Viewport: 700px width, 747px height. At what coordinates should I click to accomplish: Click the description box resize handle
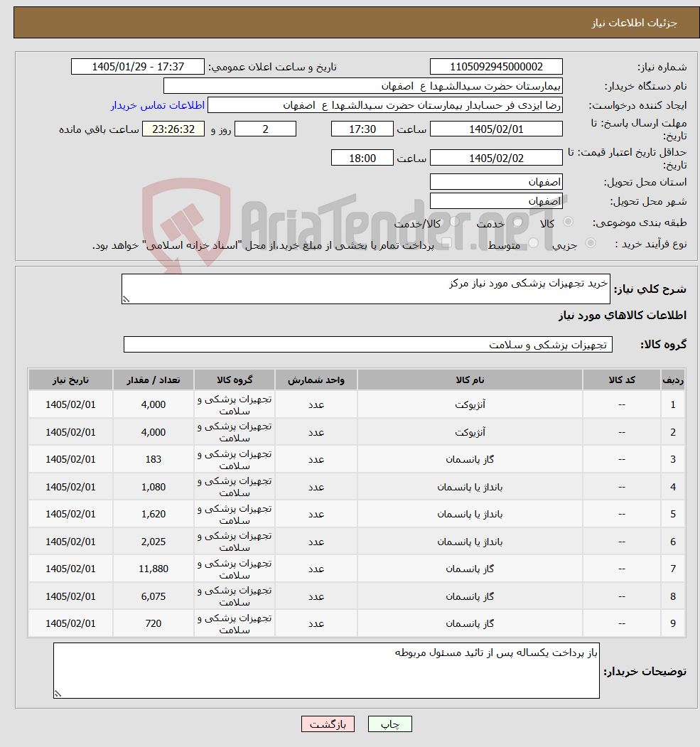coord(126,299)
